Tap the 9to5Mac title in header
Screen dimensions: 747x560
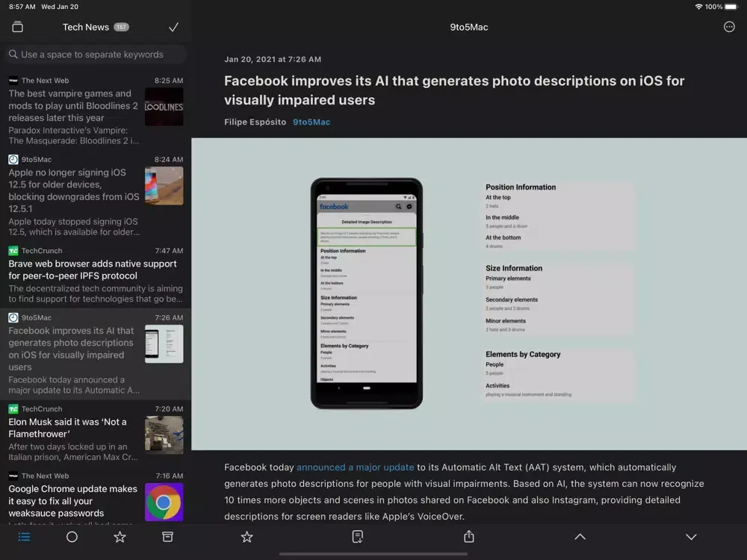click(469, 27)
